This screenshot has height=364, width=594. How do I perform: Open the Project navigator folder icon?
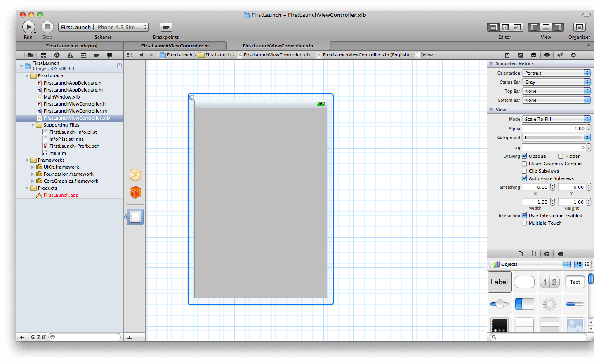point(30,55)
